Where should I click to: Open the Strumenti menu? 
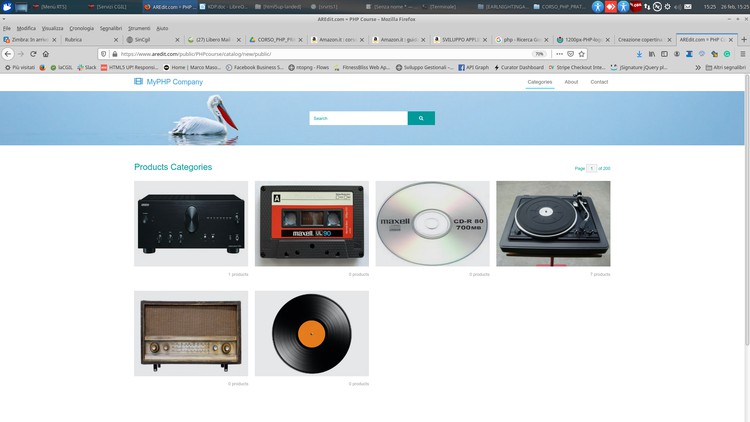pyautogui.click(x=139, y=28)
